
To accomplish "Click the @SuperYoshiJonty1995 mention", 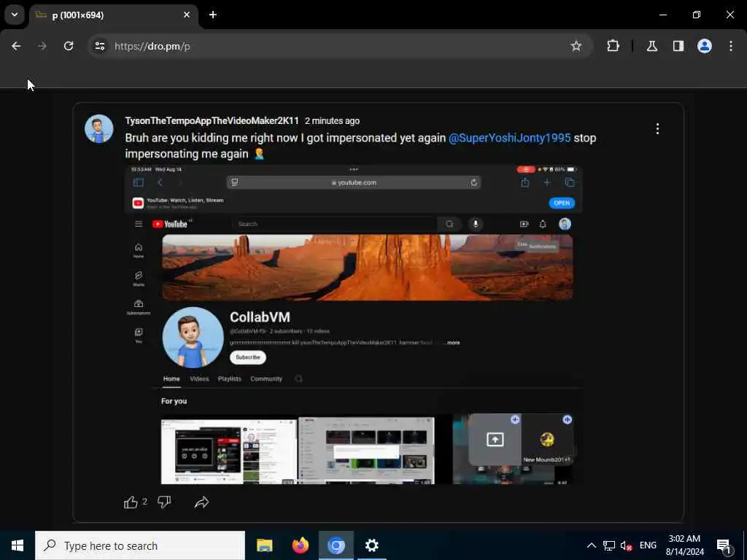I will (510, 138).
